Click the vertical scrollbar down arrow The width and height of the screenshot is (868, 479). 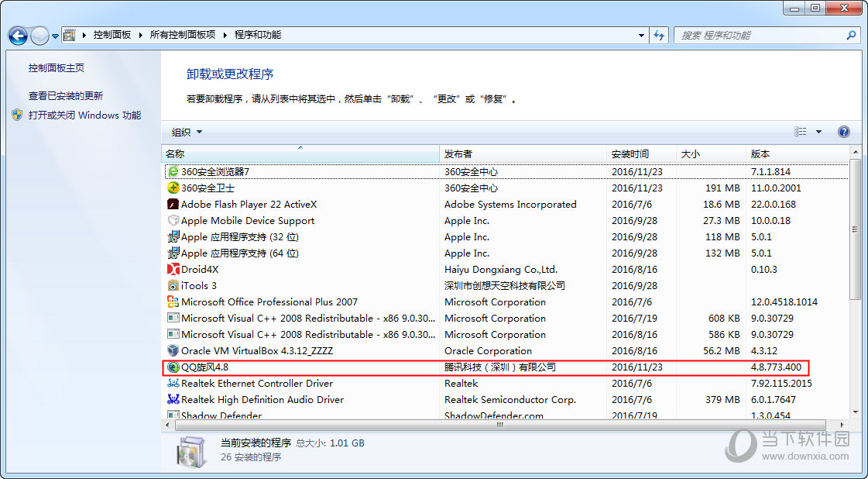pos(854,414)
